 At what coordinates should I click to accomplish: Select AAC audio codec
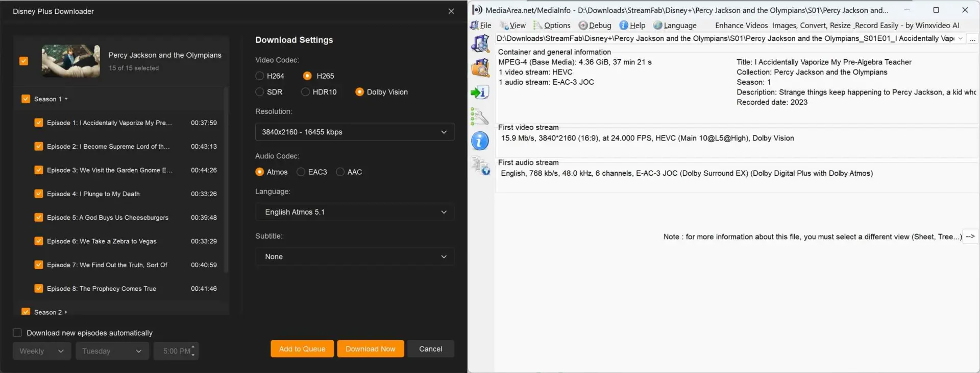tap(340, 172)
